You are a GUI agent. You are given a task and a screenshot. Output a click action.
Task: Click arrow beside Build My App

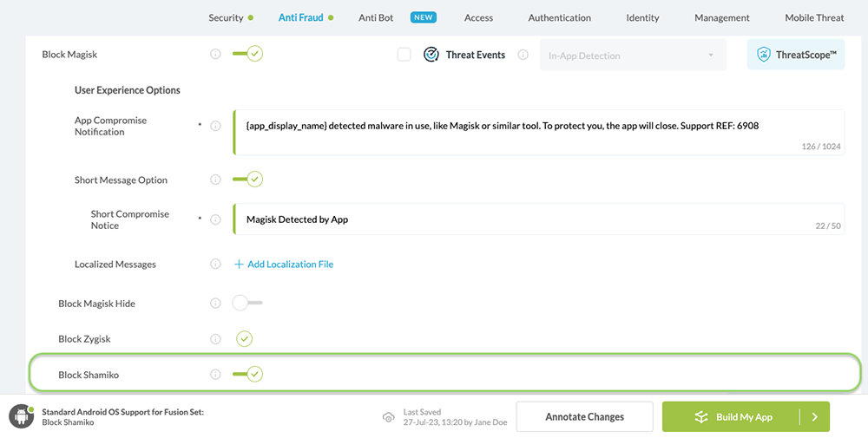[814, 417]
